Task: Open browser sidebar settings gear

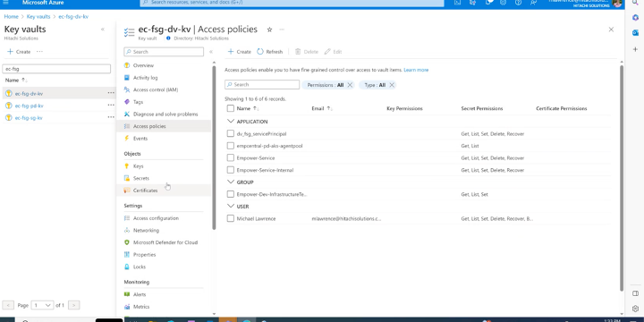Action: [635, 309]
